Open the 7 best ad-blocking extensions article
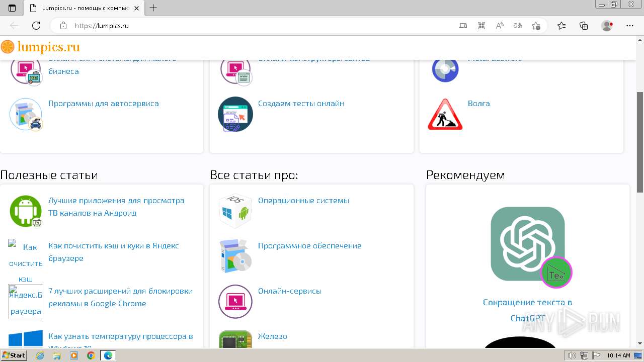Screen dimensions: 644x362 120,297
